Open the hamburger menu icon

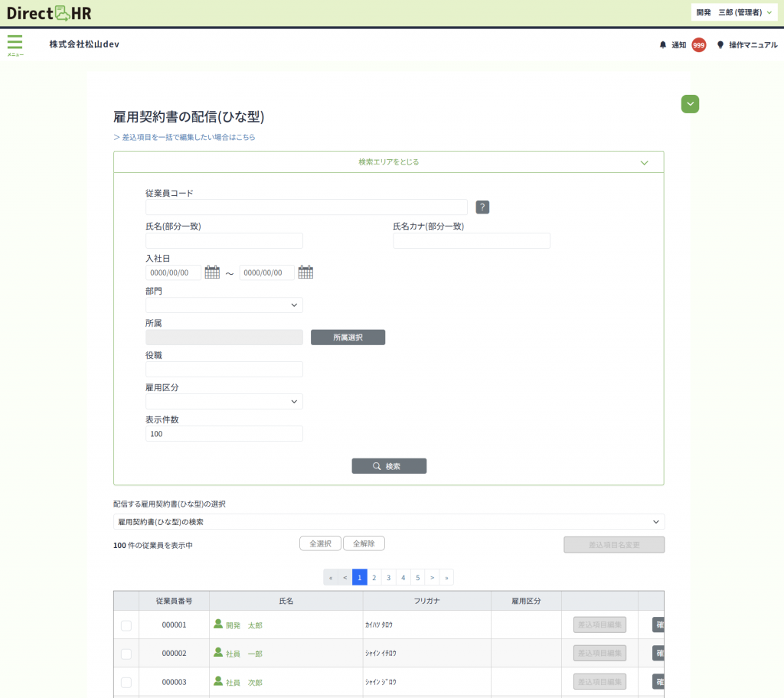[x=15, y=44]
